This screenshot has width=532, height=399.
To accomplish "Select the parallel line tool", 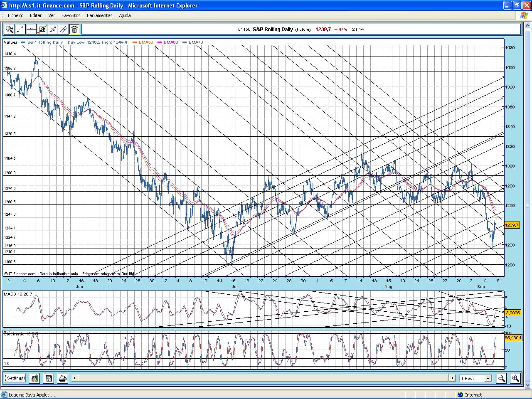I will [x=63, y=29].
